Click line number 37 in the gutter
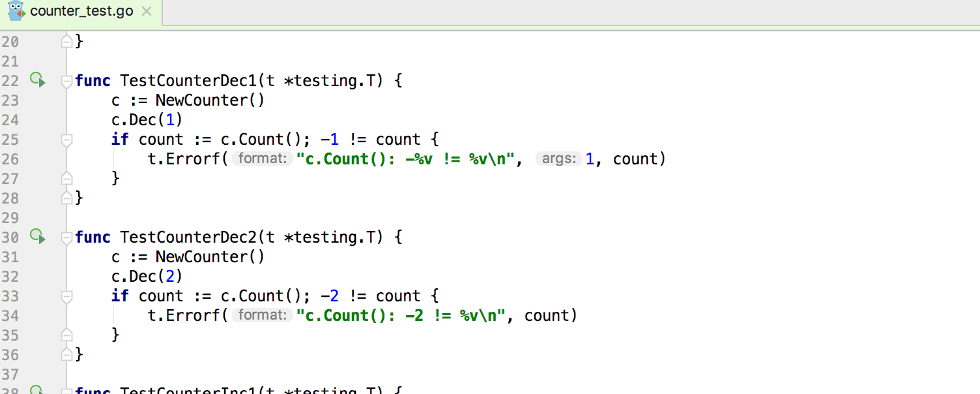This screenshot has height=394, width=980. point(10,374)
